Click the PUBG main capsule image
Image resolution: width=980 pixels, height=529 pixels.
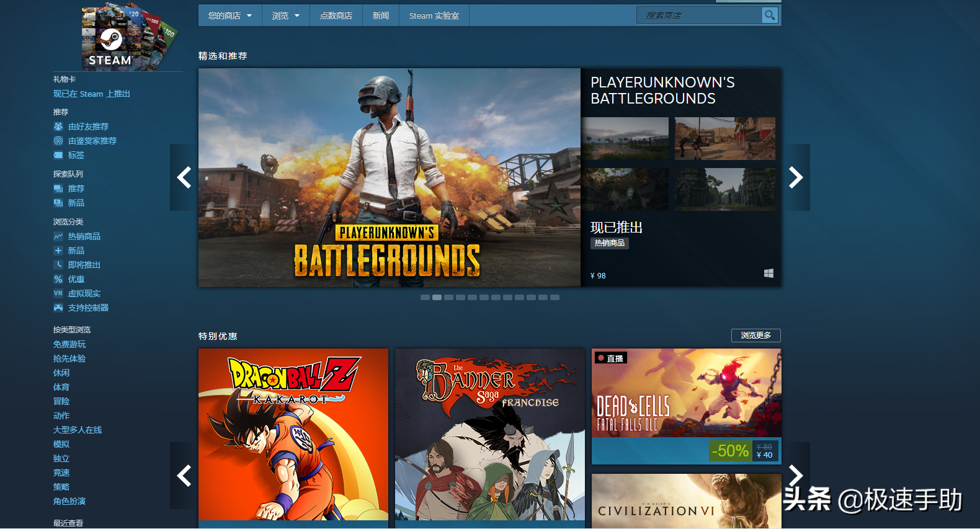pyautogui.click(x=390, y=177)
